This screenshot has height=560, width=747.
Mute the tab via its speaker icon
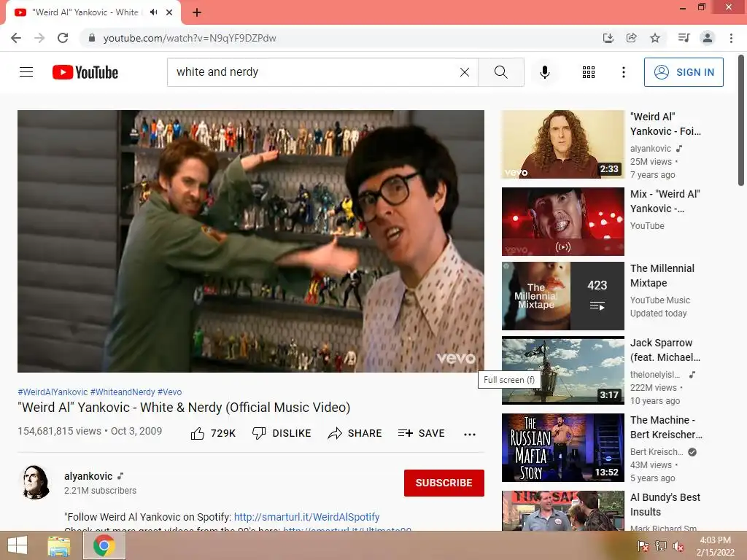coord(153,12)
